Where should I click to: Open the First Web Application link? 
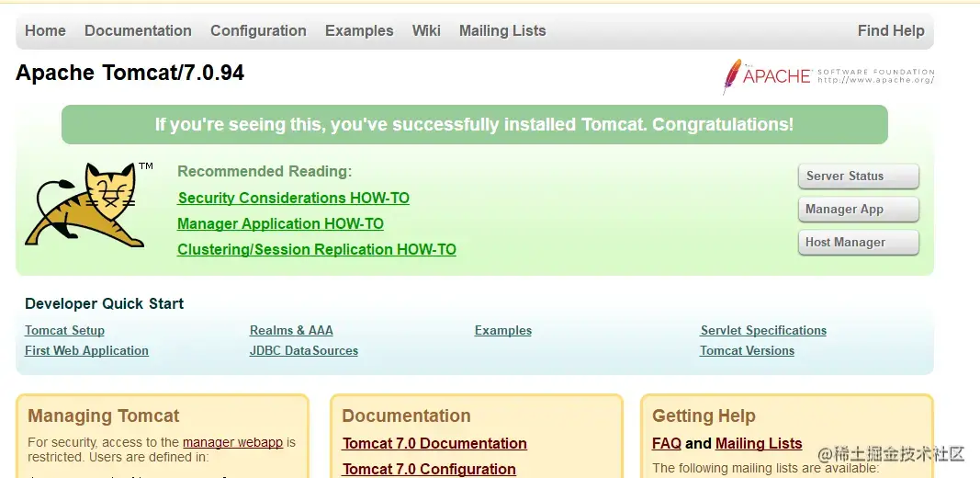[x=87, y=350]
